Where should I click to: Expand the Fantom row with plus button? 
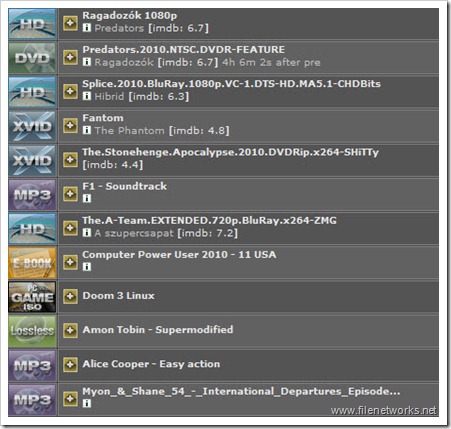click(x=70, y=125)
